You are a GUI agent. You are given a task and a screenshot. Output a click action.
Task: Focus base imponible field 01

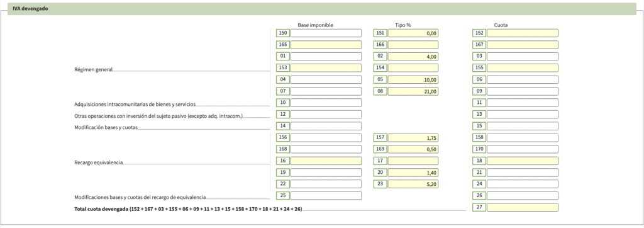326,57
